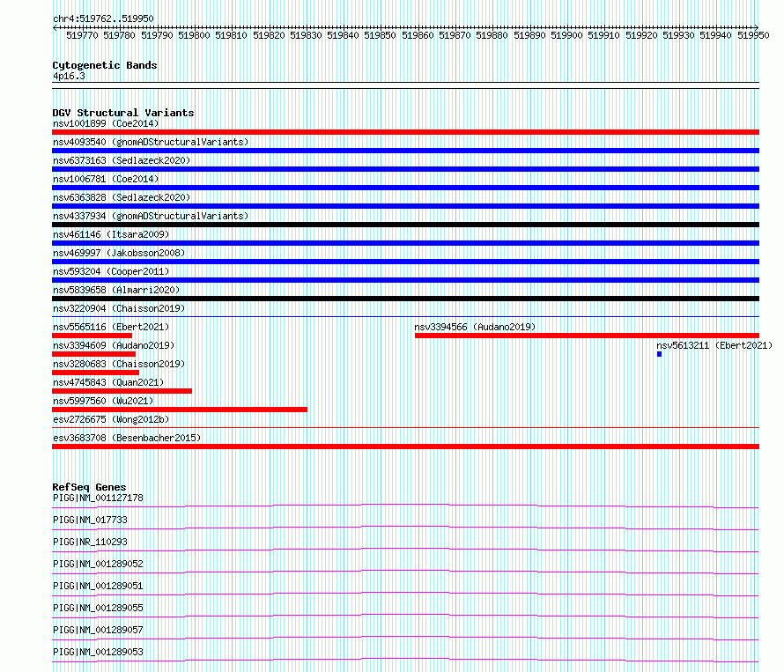The height and width of the screenshot is (672, 784).
Task: Open nsv4745843 (Quan2021) variant
Action: pyautogui.click(x=108, y=382)
